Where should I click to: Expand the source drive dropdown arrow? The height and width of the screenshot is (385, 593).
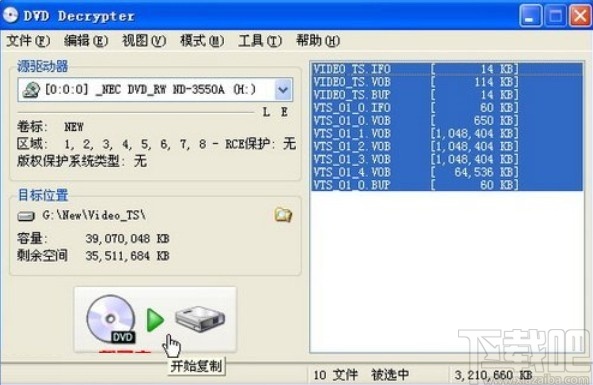coord(283,90)
